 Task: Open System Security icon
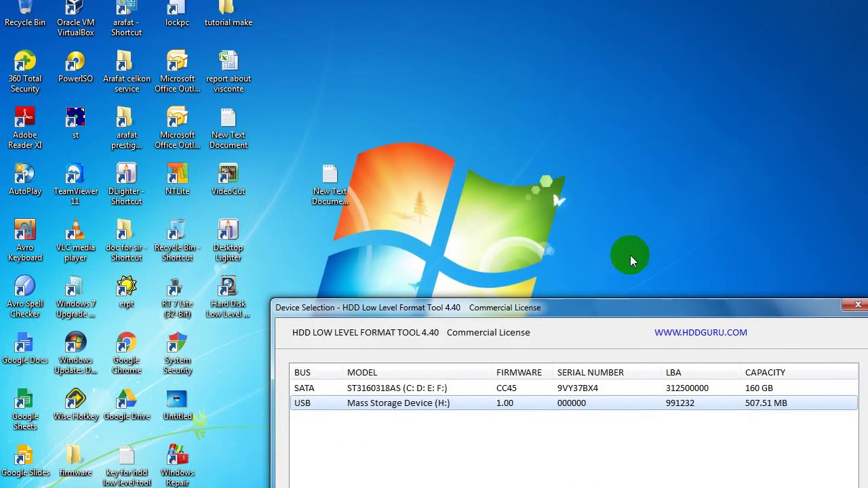pyautogui.click(x=177, y=352)
